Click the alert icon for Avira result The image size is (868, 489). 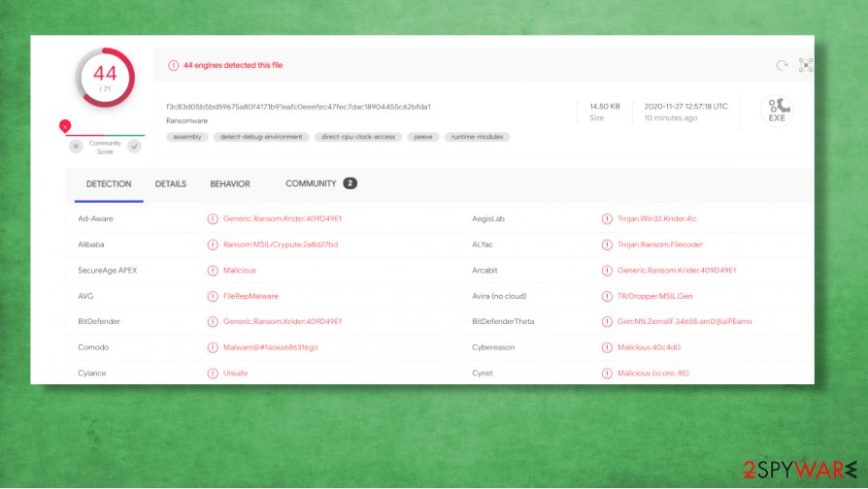coord(607,297)
